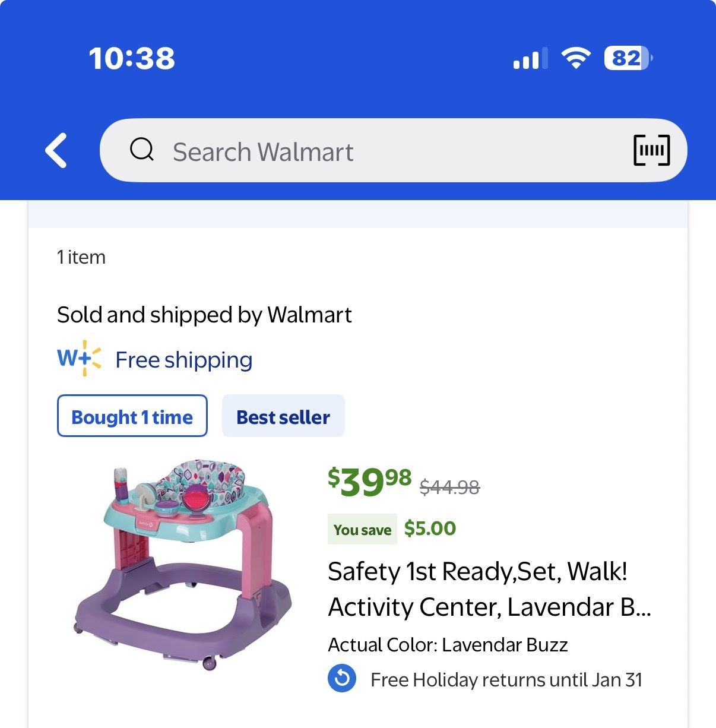Tap the back chevron arrow
The image size is (716, 728).
[55, 150]
